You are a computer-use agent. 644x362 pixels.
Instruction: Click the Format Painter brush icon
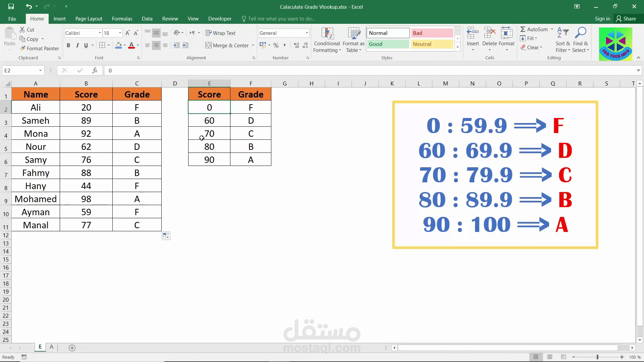click(22, 49)
